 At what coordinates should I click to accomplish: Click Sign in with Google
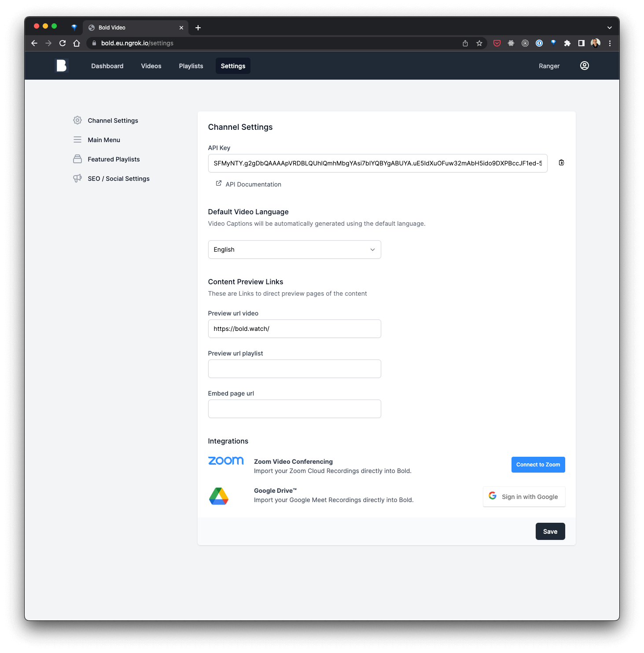click(524, 496)
